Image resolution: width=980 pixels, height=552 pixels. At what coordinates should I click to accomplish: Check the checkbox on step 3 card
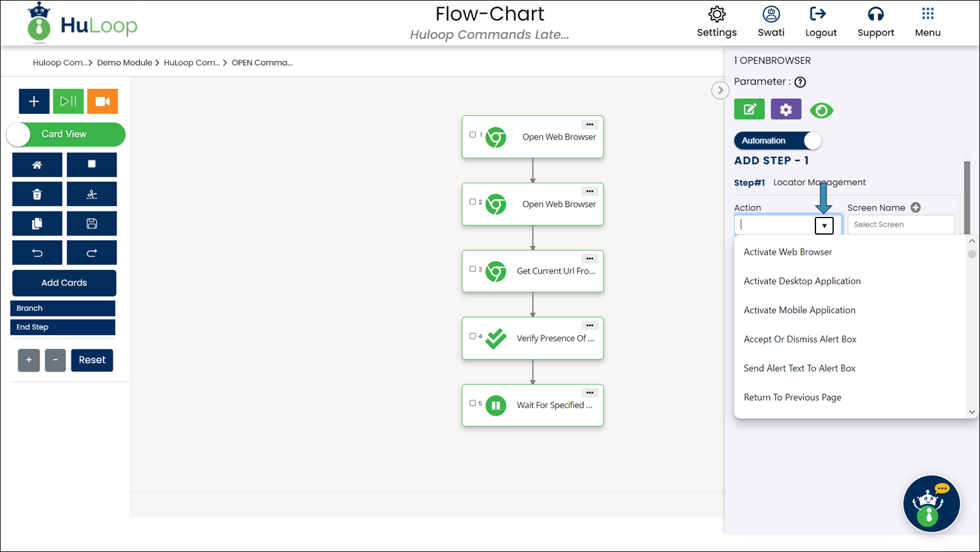pos(472,269)
